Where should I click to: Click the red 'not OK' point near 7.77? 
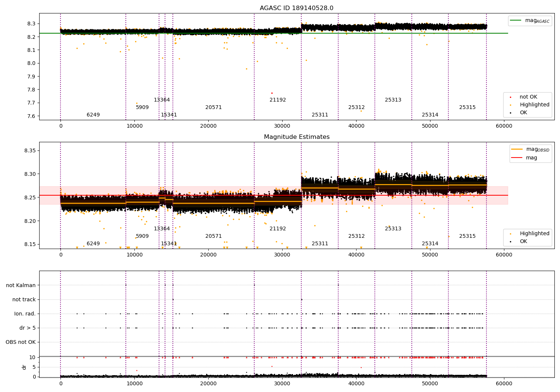272,93
